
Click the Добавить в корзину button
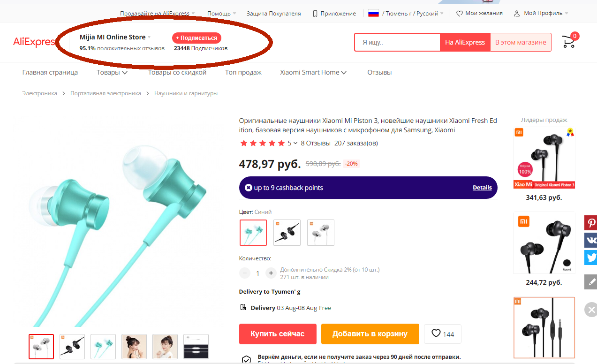[x=370, y=334]
